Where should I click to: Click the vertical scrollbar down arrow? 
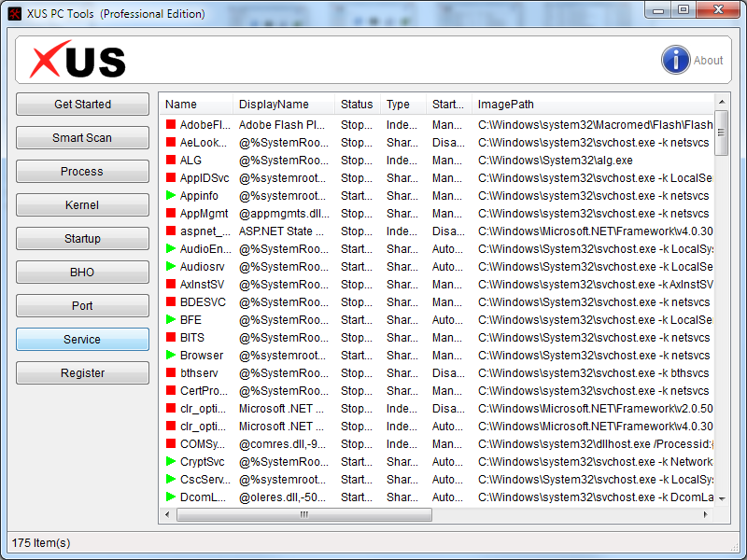tap(722, 499)
